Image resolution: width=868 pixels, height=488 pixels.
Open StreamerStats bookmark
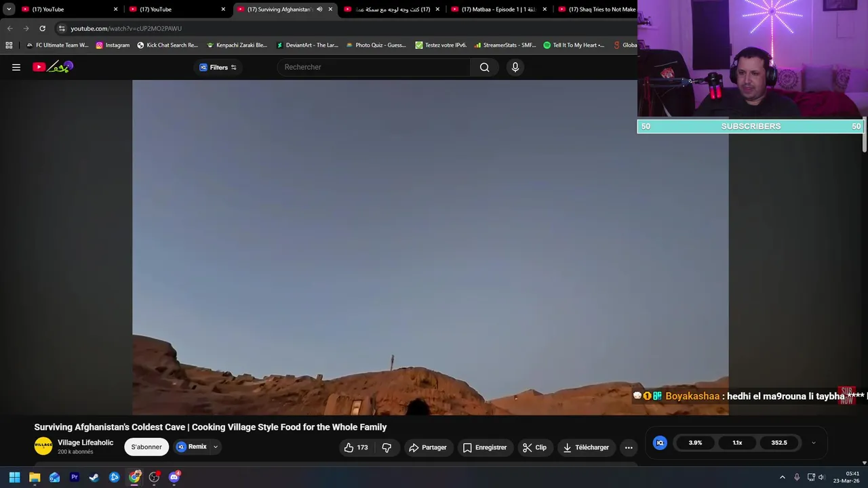[505, 45]
